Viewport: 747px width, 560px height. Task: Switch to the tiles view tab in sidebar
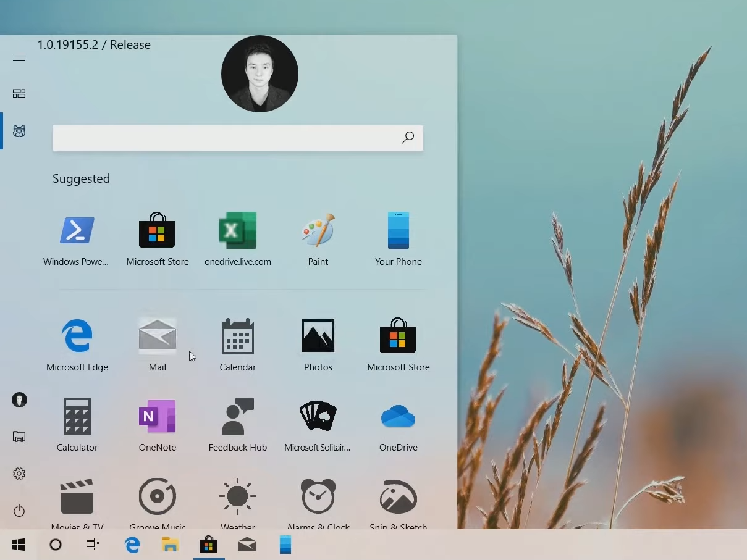[19, 94]
